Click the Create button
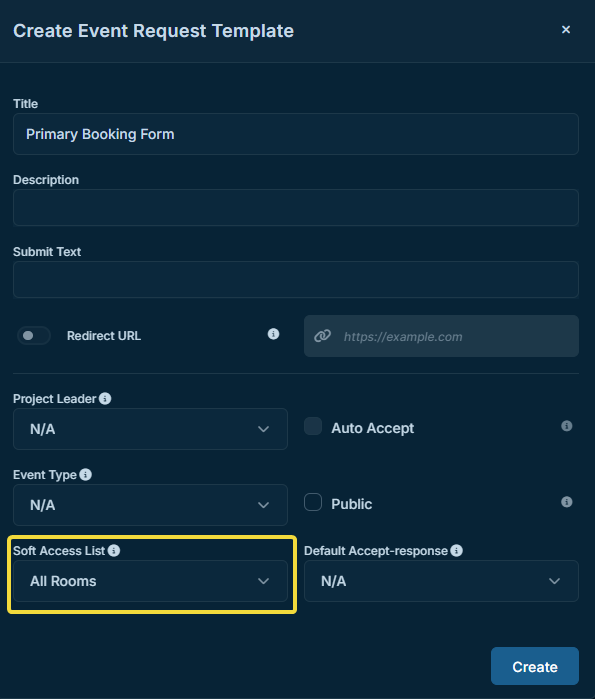Screen dimensions: 595x699 tap(535, 666)
